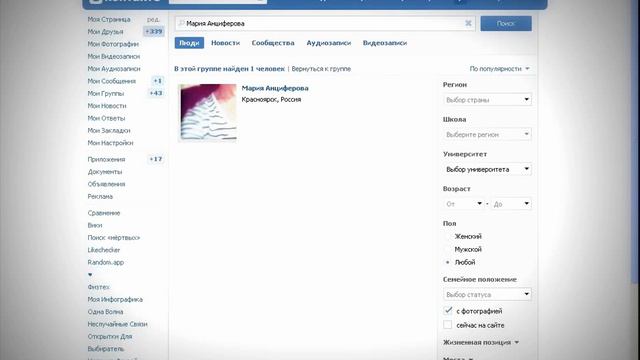Expand the Жизненная позиция section

[481, 342]
